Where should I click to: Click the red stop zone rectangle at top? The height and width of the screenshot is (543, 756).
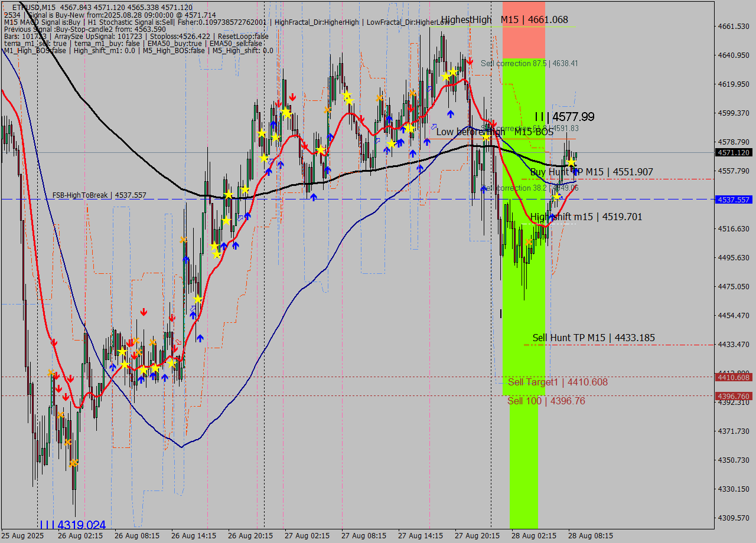(523, 30)
